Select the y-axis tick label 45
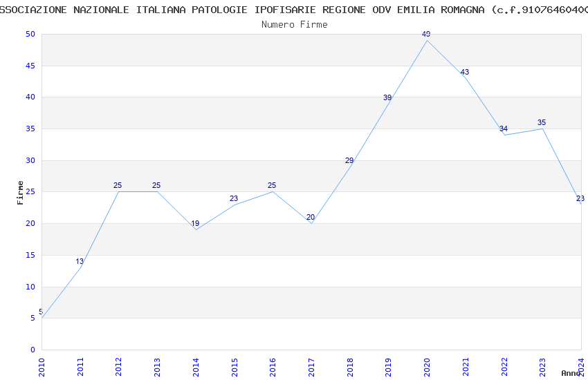The image size is (588, 380). (30, 66)
